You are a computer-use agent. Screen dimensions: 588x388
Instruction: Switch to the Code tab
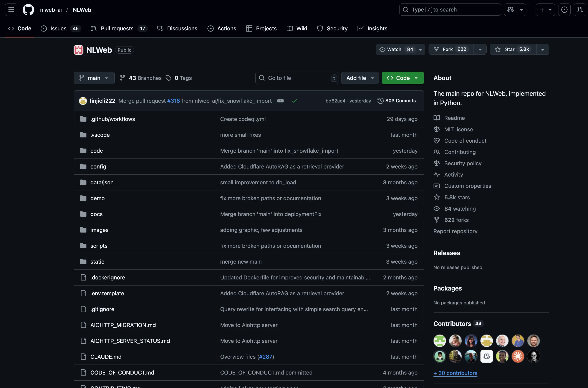(20, 28)
